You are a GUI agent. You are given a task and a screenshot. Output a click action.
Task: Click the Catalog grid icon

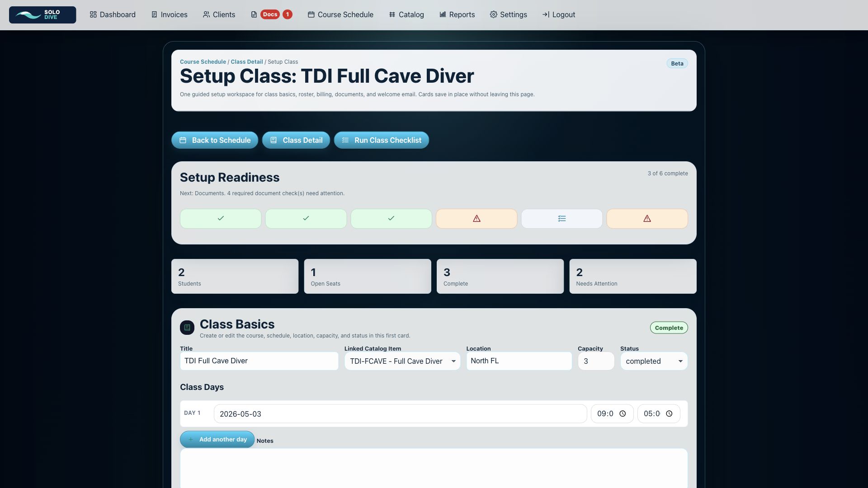click(392, 15)
